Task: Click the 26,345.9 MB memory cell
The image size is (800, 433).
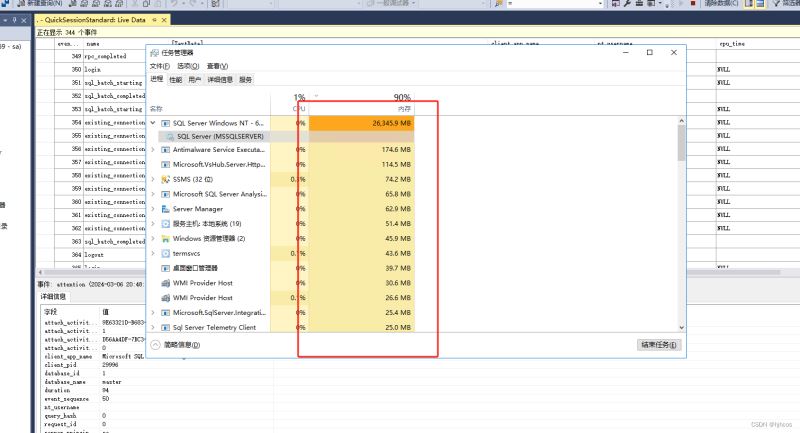Action: click(362, 123)
